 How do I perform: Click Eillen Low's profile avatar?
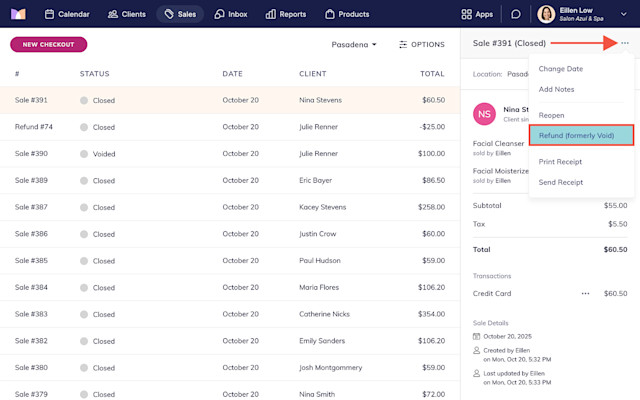(546, 14)
